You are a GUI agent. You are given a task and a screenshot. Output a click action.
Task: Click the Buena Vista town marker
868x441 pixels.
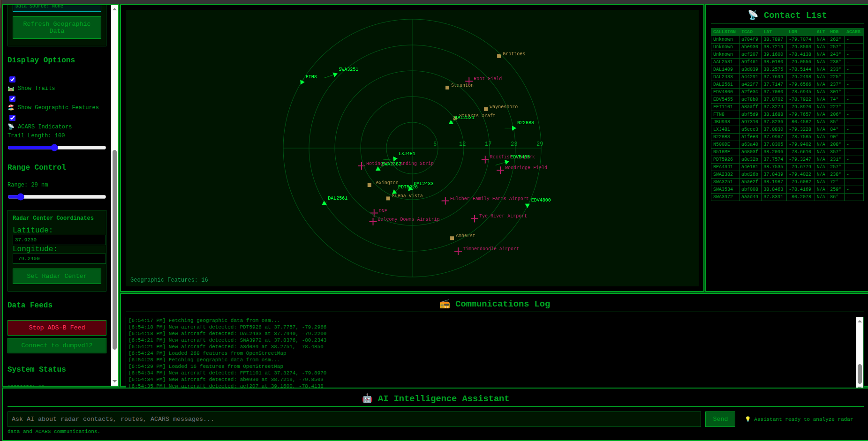pos(388,198)
